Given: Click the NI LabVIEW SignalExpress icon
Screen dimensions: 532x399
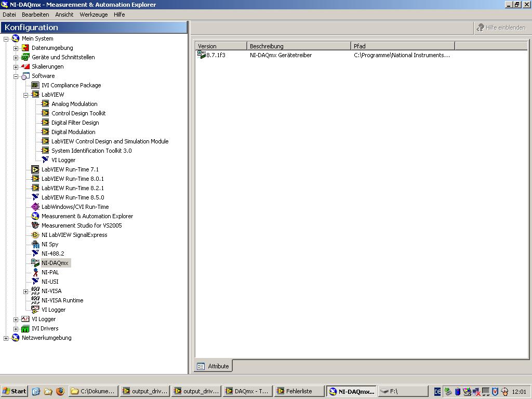Looking at the screenshot, I should click(x=35, y=235).
